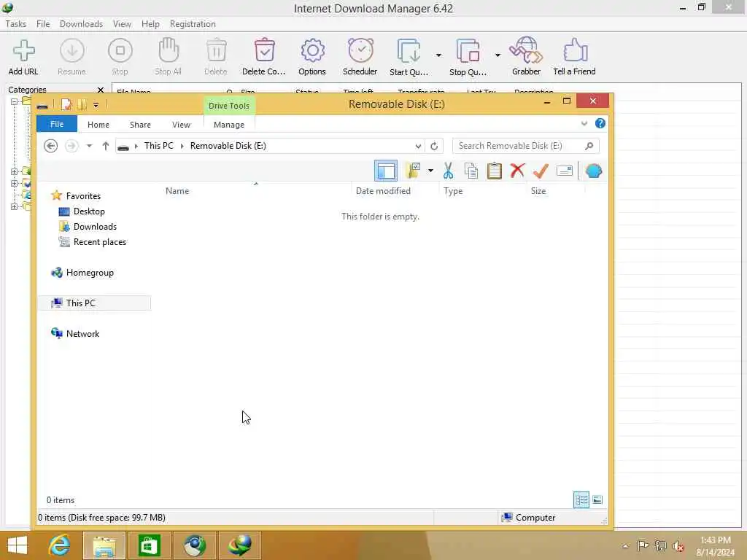Open the address bar history dropdown
747x560 pixels.
pyautogui.click(x=418, y=146)
